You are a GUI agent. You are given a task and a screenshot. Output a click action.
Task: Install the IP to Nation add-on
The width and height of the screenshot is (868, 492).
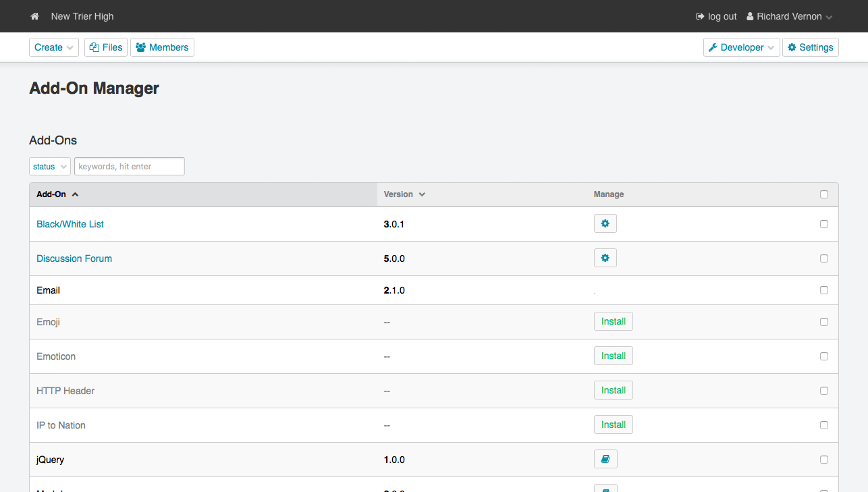click(x=613, y=425)
